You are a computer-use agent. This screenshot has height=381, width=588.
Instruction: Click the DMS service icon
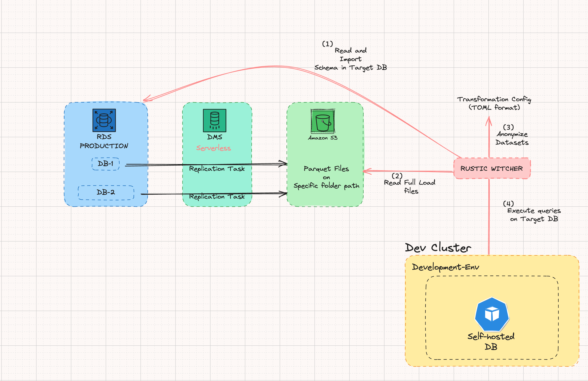214,120
